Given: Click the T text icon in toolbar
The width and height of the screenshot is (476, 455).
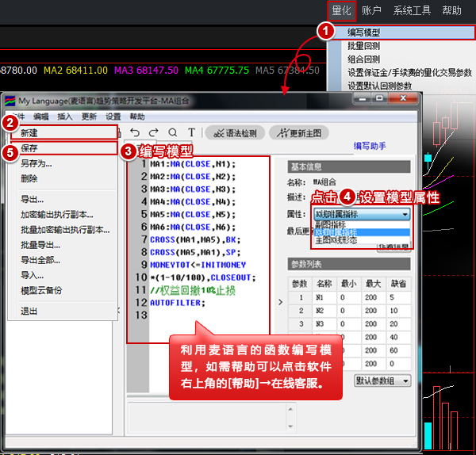Looking at the screenshot, I should (191, 132).
